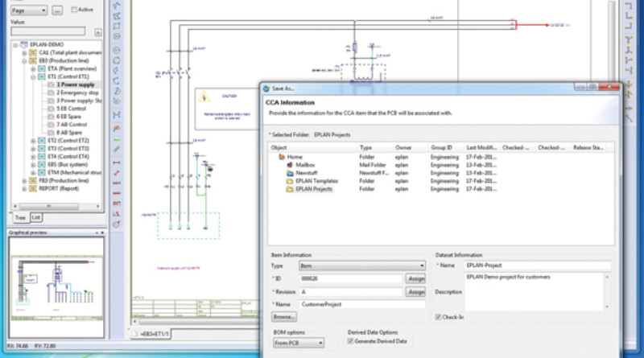The height and width of the screenshot is (358, 644).
Task: Click the Name field with CustomerProject
Action: tap(361, 304)
